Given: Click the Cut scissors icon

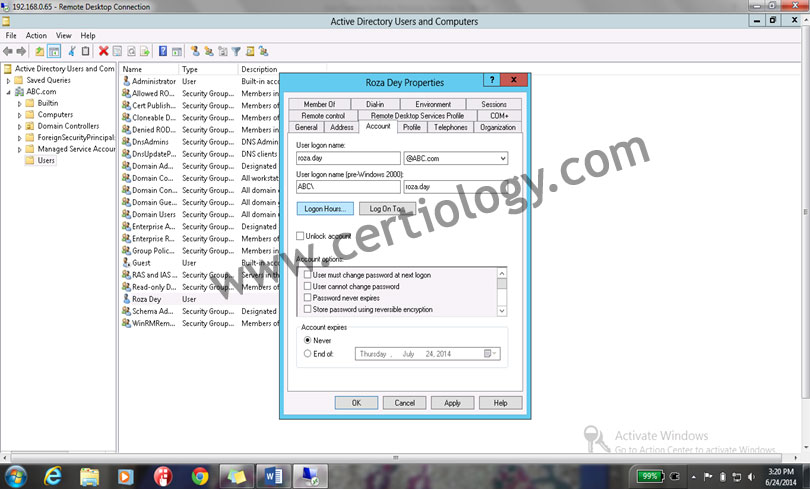Looking at the screenshot, I should point(72,51).
